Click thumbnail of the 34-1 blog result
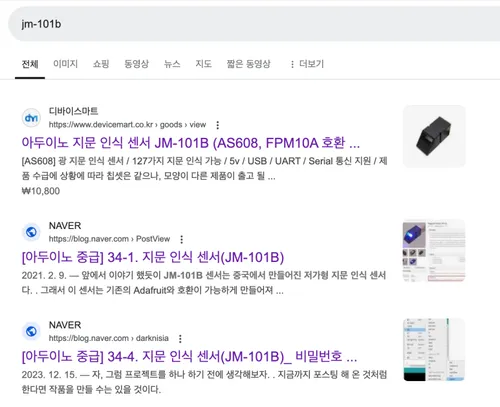Screen dimensions: 500x407 click(x=434, y=250)
